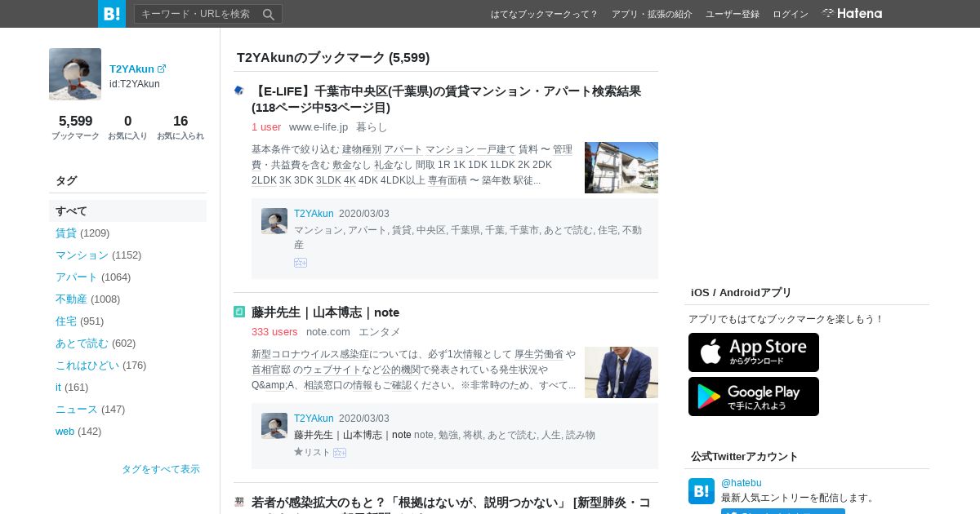
Task: Click T2YAkun username link in sidebar
Action: tap(131, 69)
